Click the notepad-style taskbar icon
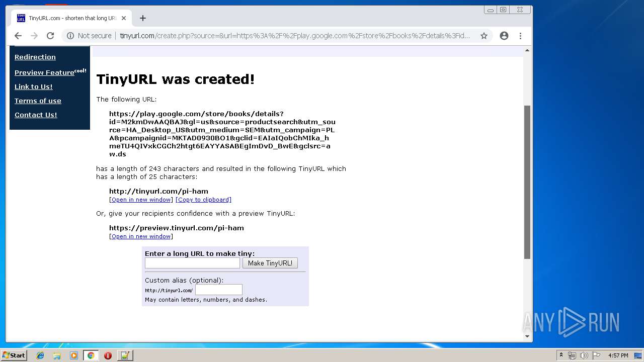Viewport: 644px width, 362px height. (x=125, y=355)
